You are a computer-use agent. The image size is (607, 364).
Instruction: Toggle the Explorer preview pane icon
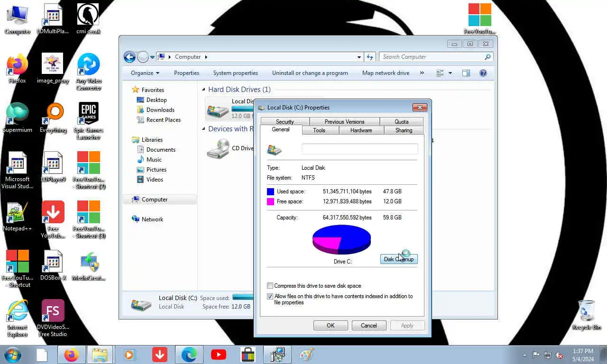tap(466, 73)
